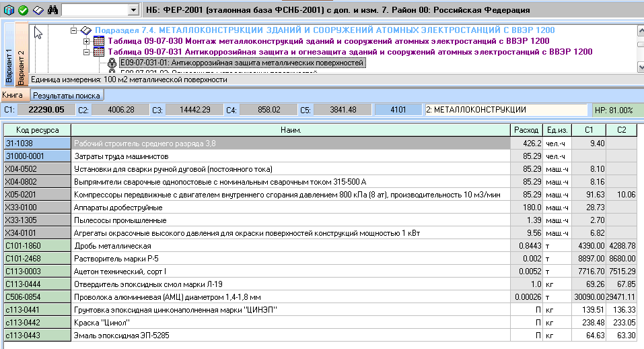The image size is (644, 349).
Task: Select resource code Х33-1305
Action: point(38,220)
